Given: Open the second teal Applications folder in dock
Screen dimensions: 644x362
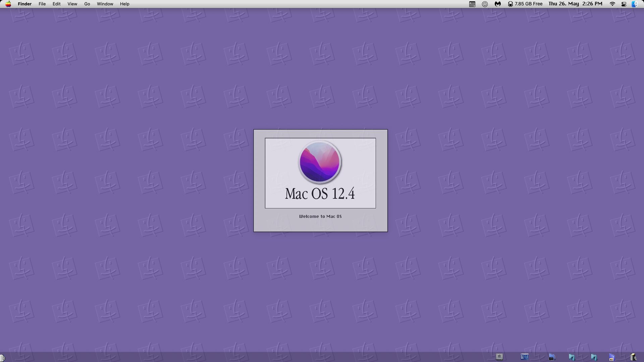Looking at the screenshot, I should tap(594, 357).
